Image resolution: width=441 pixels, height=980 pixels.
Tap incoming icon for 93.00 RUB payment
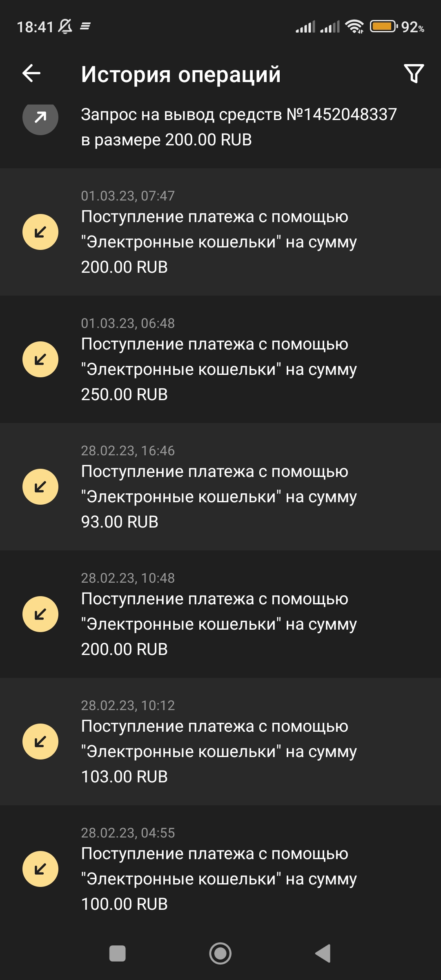pyautogui.click(x=40, y=487)
